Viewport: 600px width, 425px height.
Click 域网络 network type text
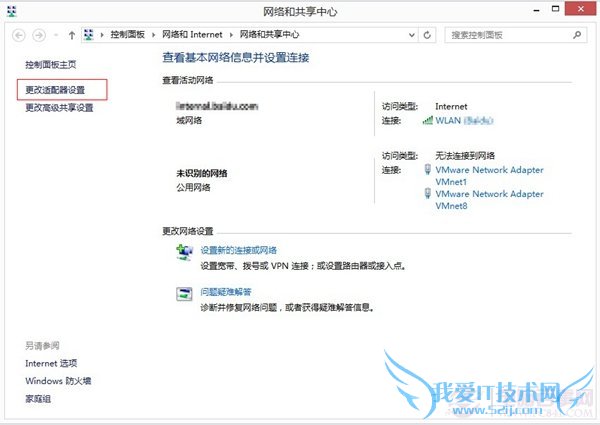point(189,120)
